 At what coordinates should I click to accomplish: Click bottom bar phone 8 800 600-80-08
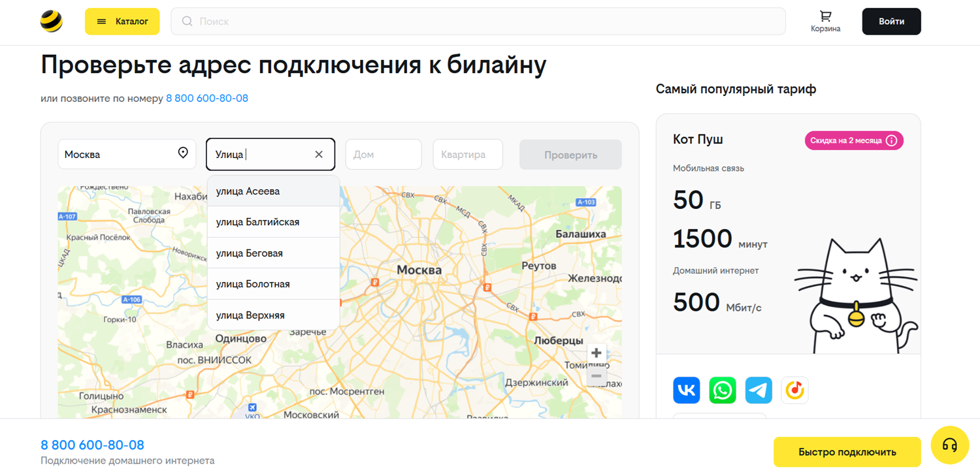pyautogui.click(x=92, y=445)
